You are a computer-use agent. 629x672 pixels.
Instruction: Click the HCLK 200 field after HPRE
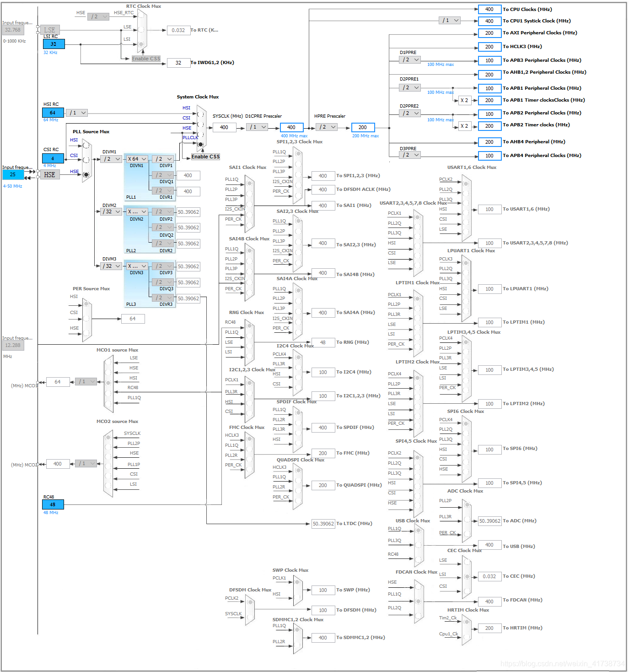(363, 127)
